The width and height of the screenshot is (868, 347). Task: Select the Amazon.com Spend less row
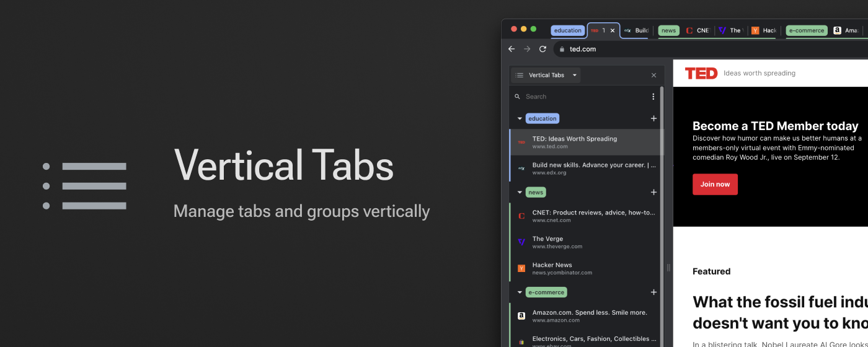[585, 315]
